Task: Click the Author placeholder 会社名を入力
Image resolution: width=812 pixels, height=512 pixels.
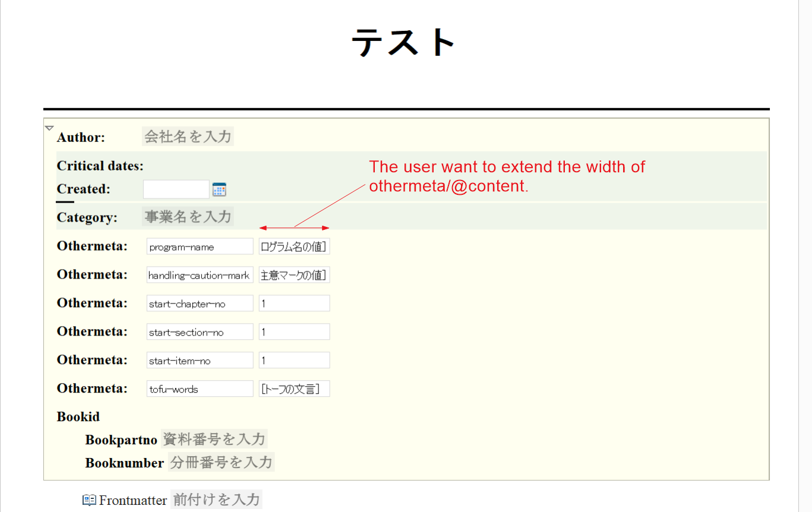Action: (x=188, y=137)
